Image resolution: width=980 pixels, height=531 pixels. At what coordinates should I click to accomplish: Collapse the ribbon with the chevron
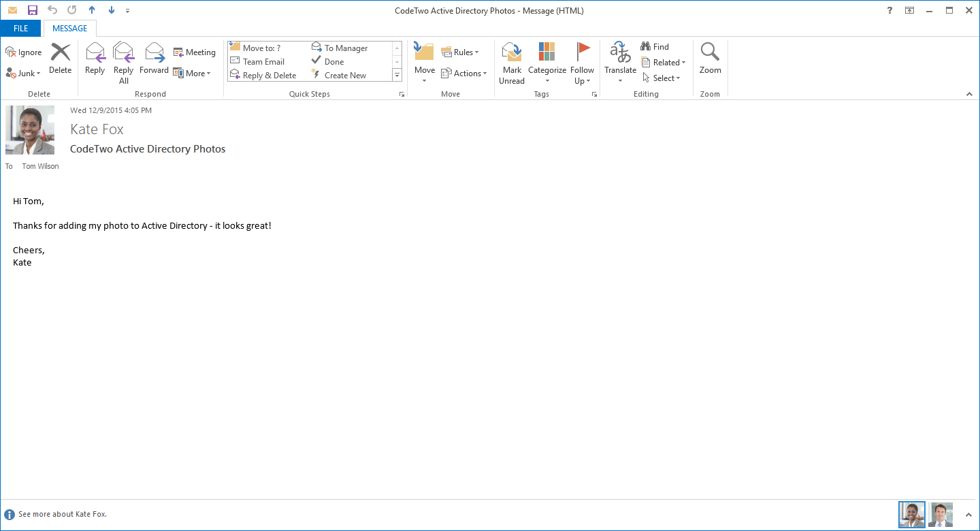tap(969, 94)
